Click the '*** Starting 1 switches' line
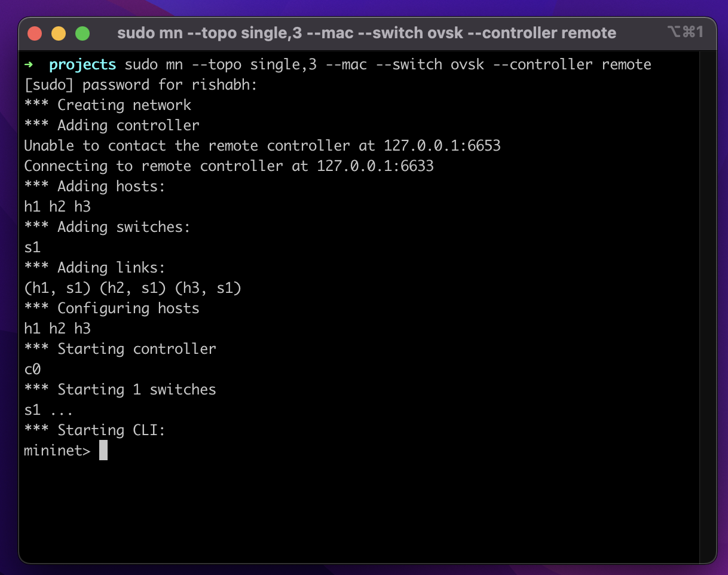This screenshot has width=728, height=575. click(120, 390)
